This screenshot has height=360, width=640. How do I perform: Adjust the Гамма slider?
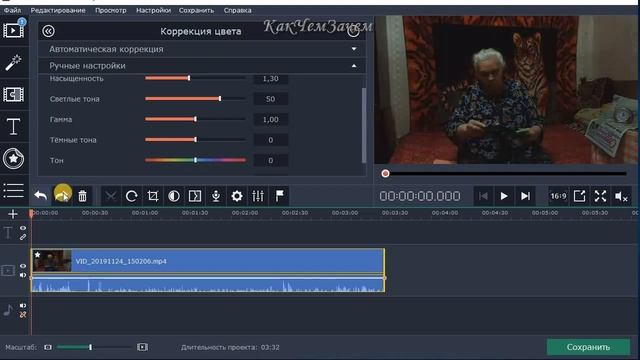pos(196,119)
